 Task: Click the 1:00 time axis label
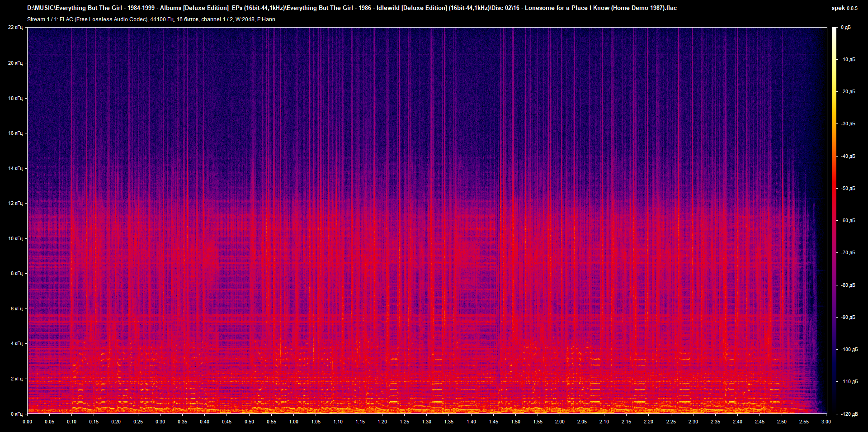coord(294,422)
